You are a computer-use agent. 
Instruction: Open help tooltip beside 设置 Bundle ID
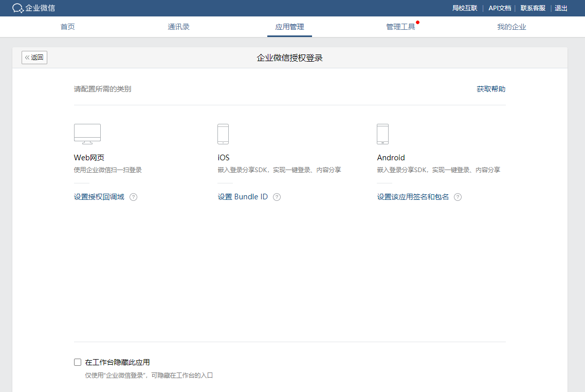tap(277, 197)
